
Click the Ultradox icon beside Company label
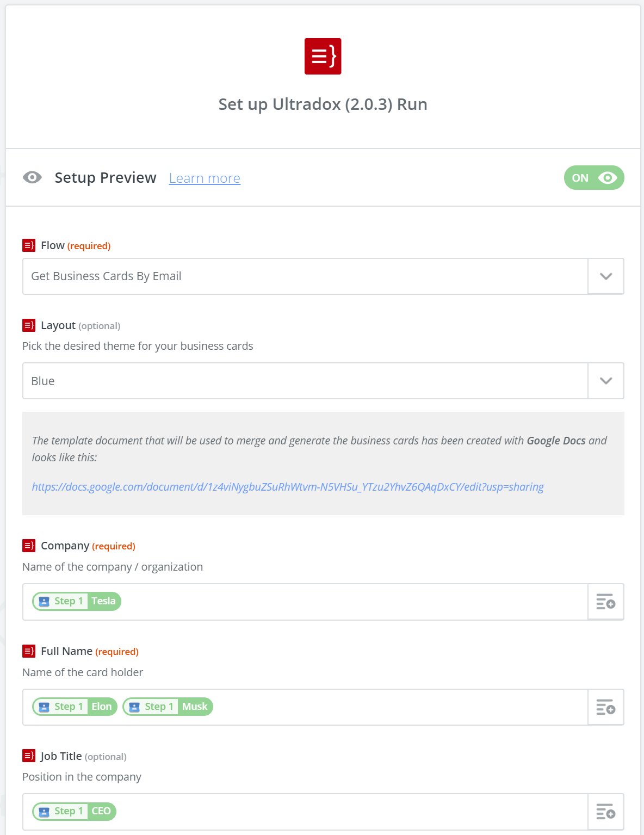(x=29, y=546)
